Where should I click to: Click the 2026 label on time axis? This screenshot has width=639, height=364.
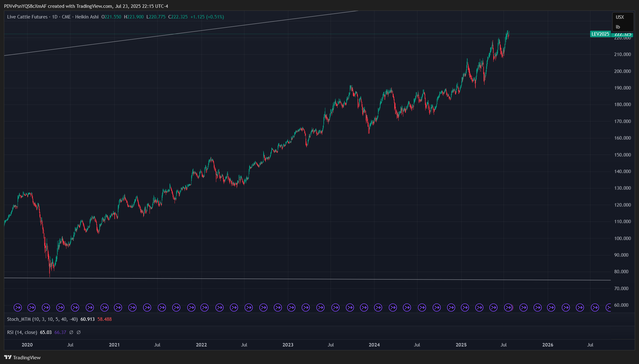coord(548,345)
